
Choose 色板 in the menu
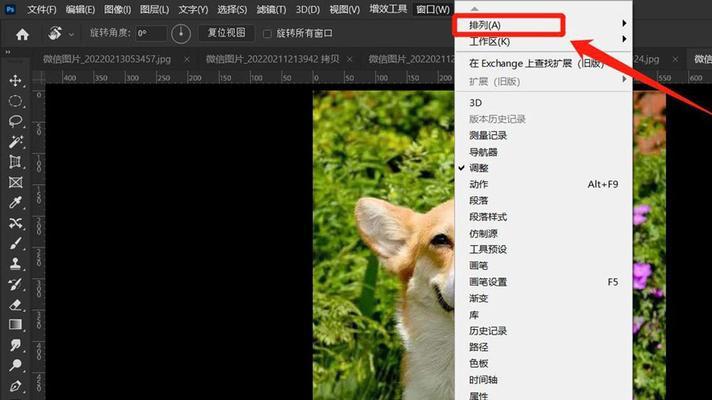[544, 363]
